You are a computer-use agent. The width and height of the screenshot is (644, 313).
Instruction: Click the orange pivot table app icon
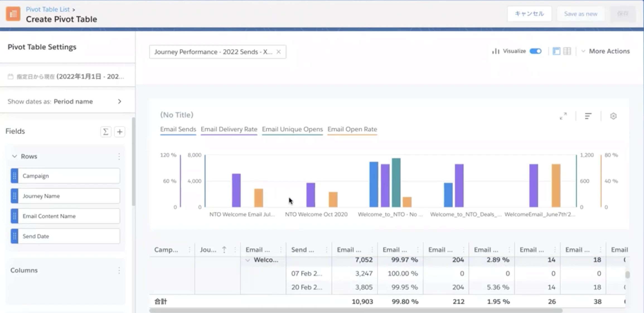pos(13,14)
